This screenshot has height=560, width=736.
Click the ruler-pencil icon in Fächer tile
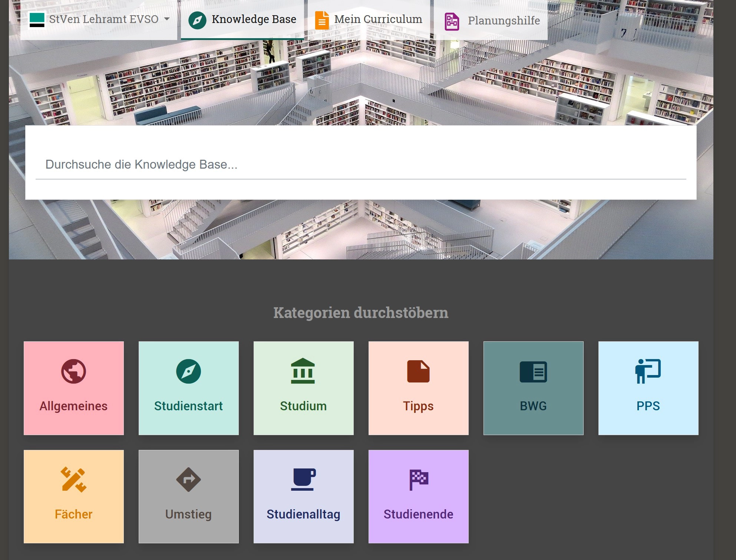(73, 479)
